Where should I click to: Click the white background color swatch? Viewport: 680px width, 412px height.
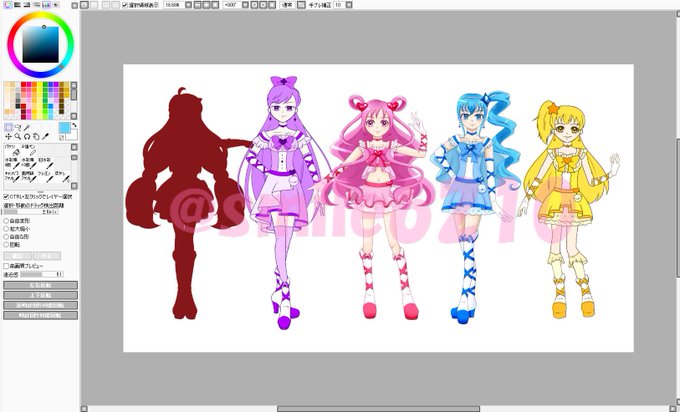pyautogui.click(x=74, y=137)
